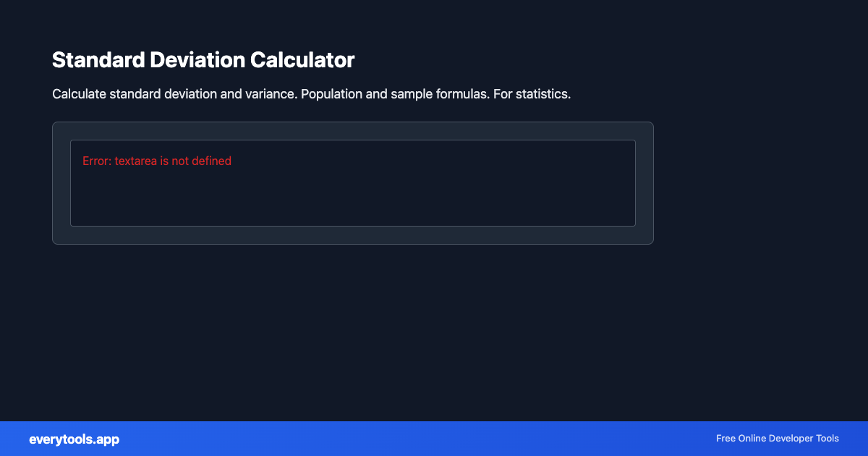
Task: Click the calculator description subtitle text
Action: tap(311, 93)
